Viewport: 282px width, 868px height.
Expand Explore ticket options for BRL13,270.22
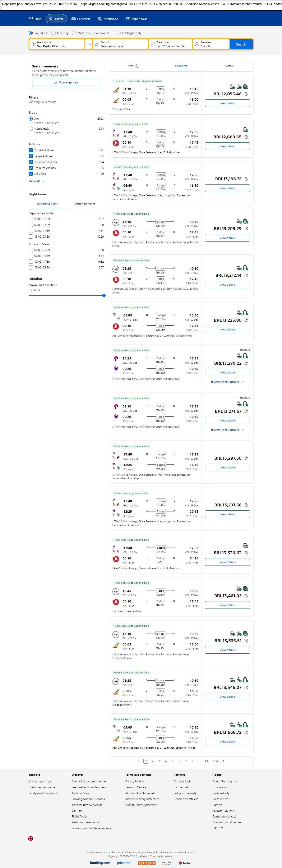[227, 382]
